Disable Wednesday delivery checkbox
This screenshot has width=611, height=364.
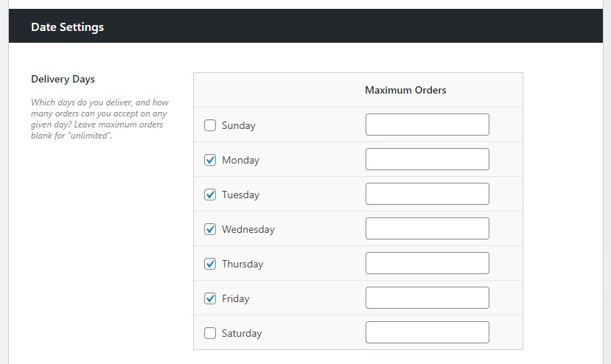tap(210, 229)
